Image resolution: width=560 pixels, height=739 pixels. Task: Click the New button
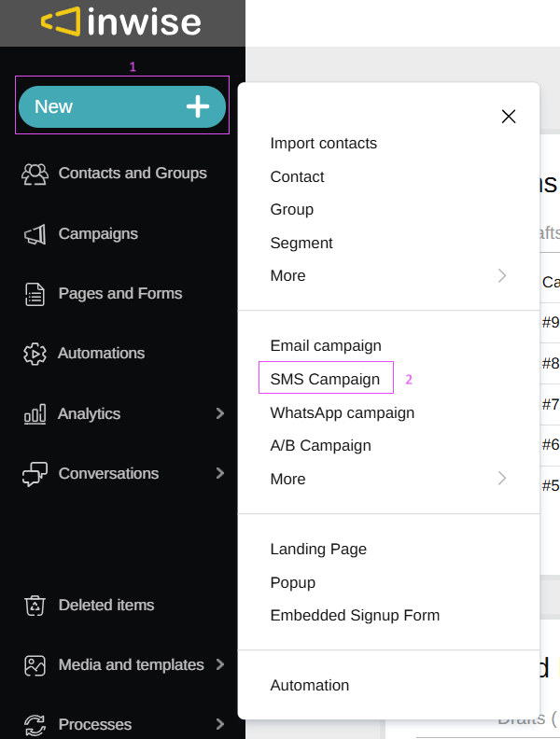pos(122,106)
